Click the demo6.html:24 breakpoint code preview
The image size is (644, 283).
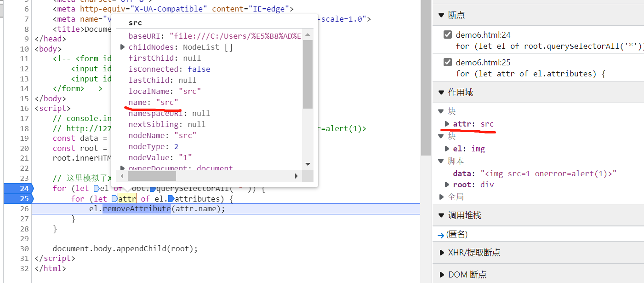pyautogui.click(x=550, y=46)
